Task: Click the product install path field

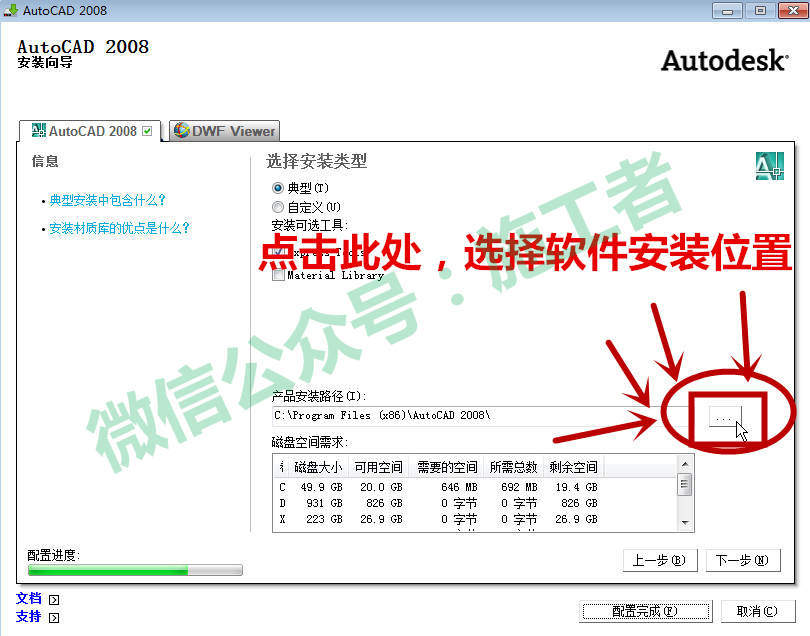Action: pyautogui.click(x=486, y=416)
